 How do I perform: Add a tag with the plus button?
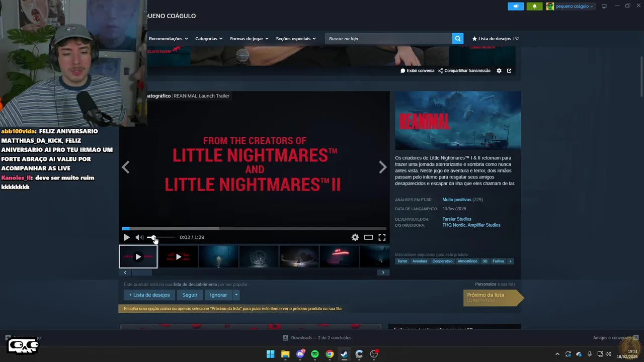(510, 261)
